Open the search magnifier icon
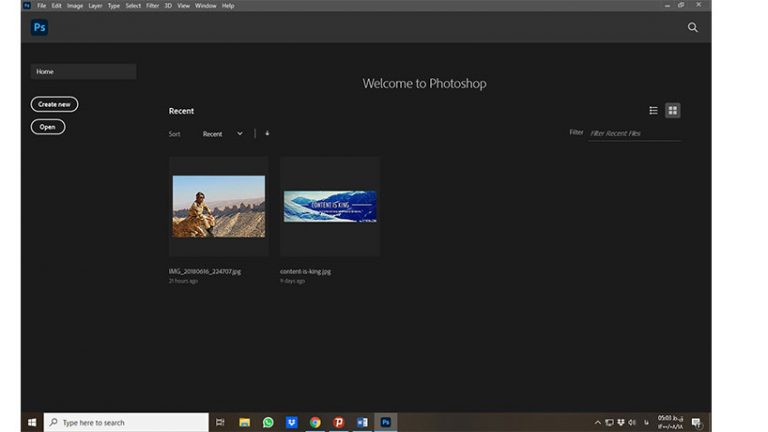 click(692, 27)
